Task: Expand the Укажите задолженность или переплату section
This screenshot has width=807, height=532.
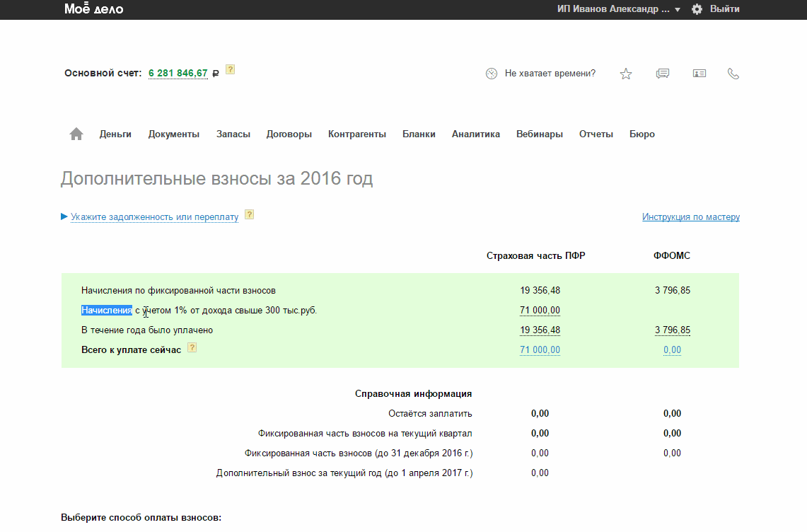Action: 154,217
